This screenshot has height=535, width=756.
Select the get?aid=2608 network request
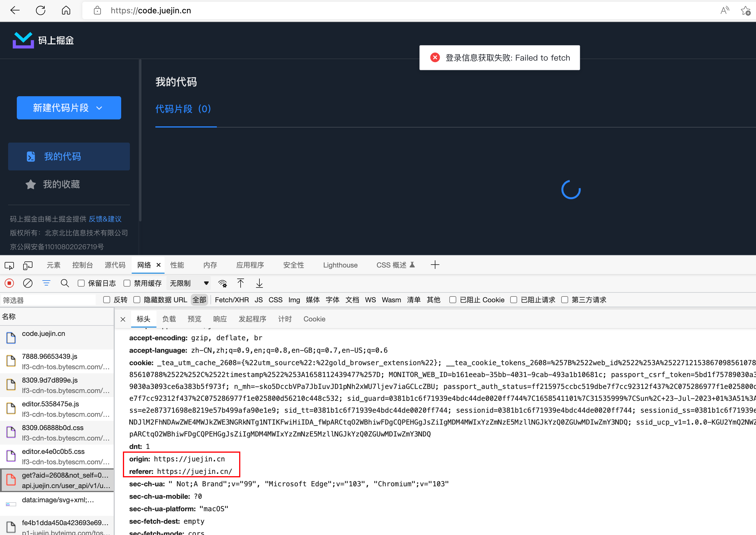57,480
